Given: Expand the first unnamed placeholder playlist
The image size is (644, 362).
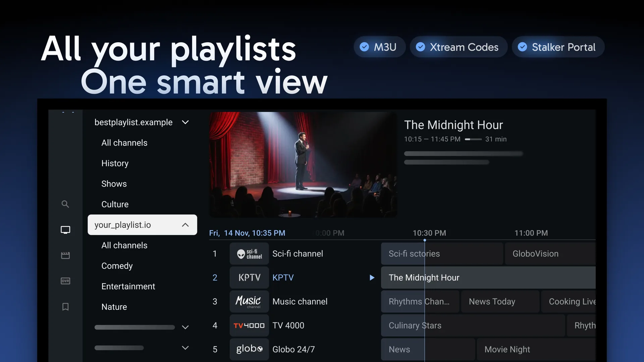Looking at the screenshot, I should [x=185, y=327].
